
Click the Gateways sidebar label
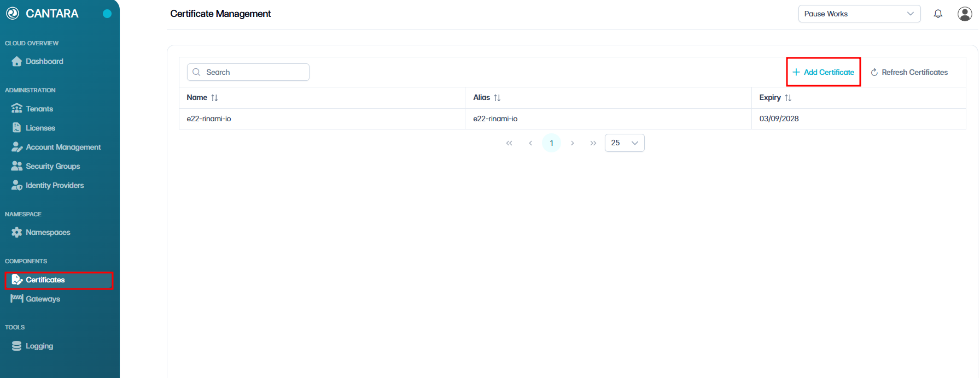click(x=43, y=299)
